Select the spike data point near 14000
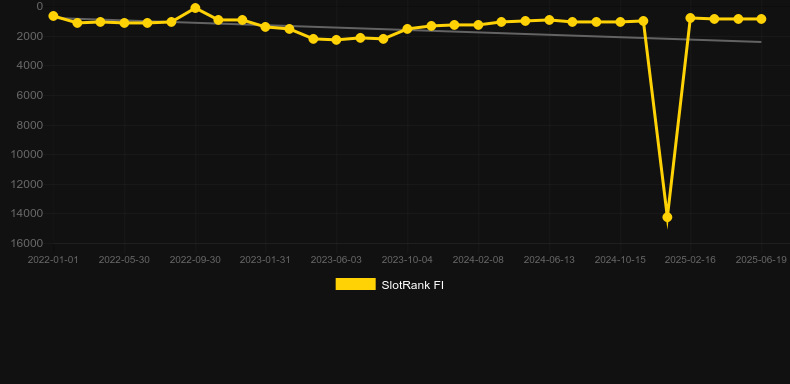 click(x=667, y=217)
